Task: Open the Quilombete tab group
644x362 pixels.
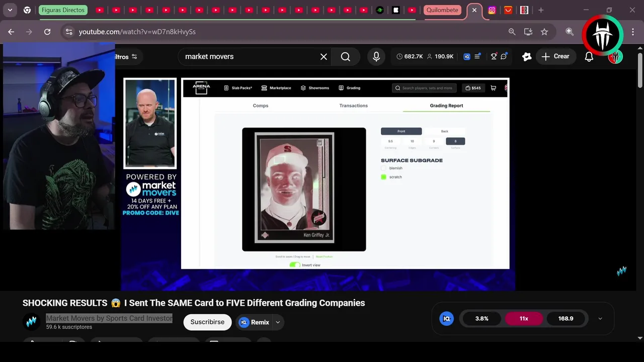Action: [x=442, y=10]
